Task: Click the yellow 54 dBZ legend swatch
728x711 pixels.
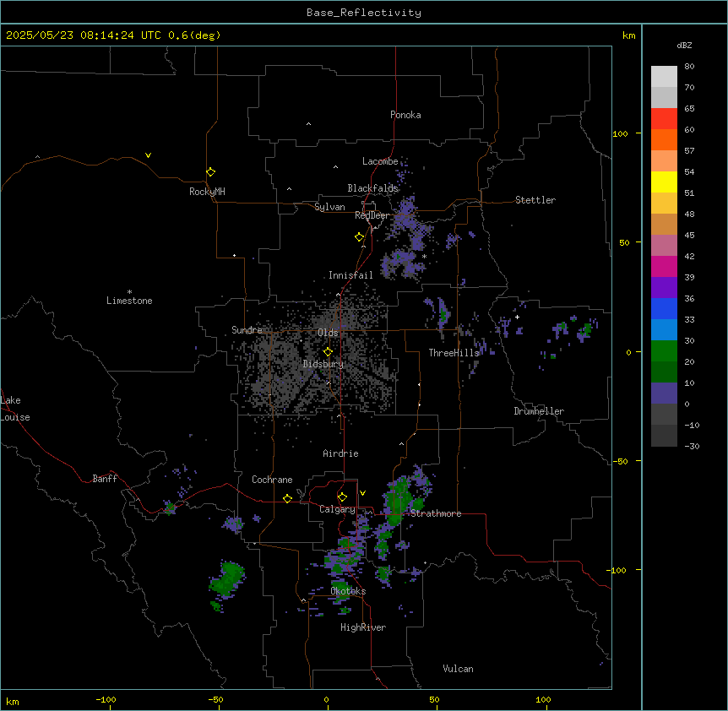Action: tap(664, 182)
